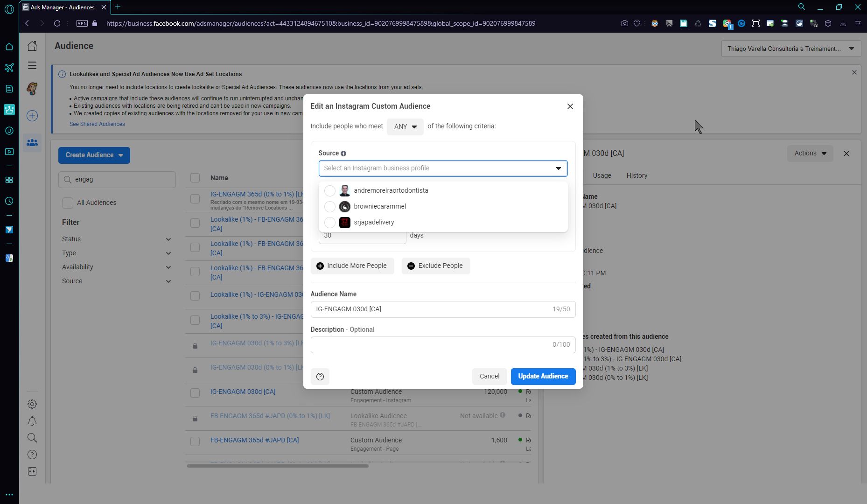Select browniecarammel Instagram profile
867x504 pixels.
(379, 207)
